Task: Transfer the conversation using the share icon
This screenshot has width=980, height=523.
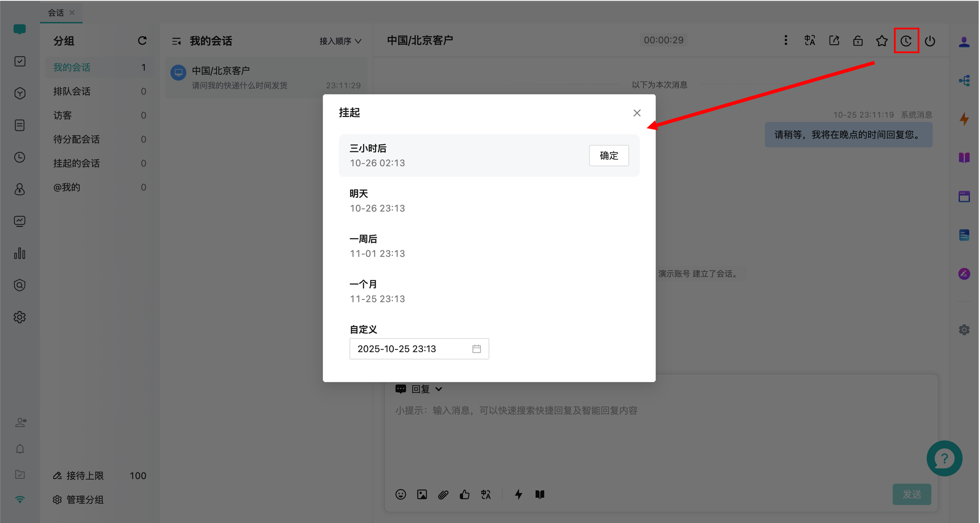Action: (x=833, y=41)
